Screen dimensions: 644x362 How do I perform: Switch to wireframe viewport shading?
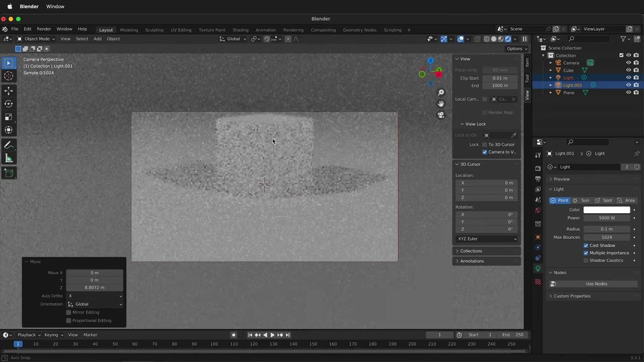(487, 39)
